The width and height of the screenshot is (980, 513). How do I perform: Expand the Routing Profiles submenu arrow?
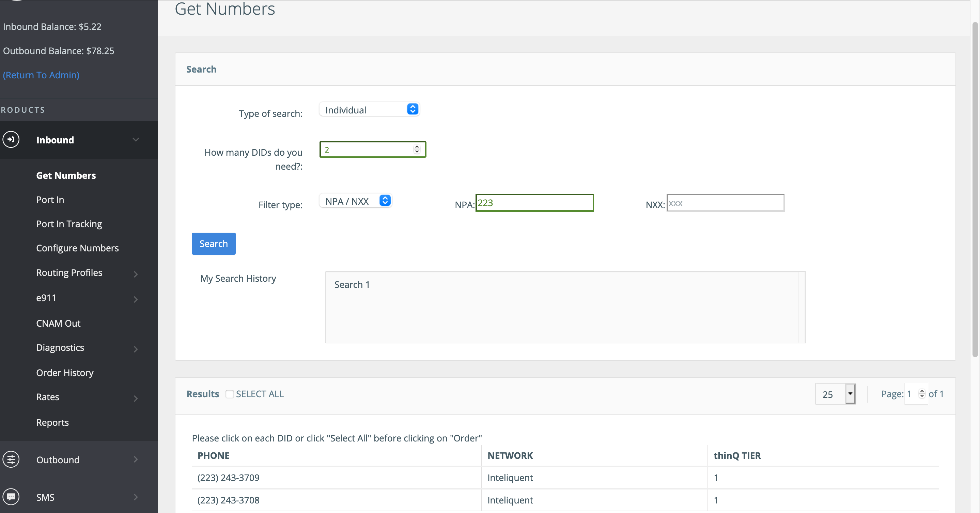point(136,274)
